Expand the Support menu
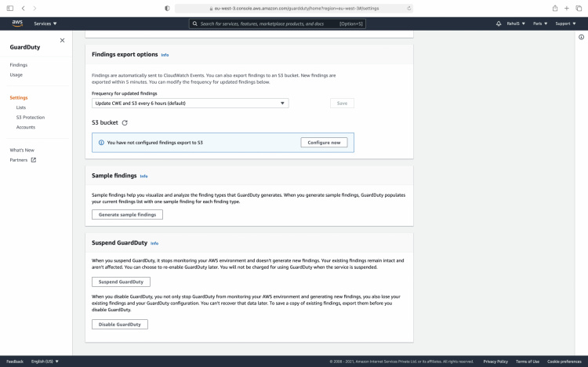588x367 pixels. tap(565, 24)
